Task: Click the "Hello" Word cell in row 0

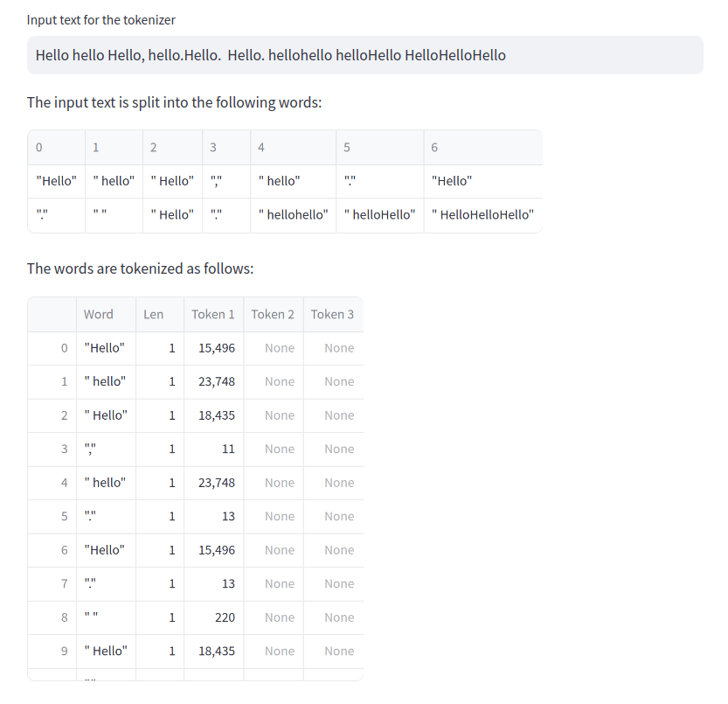Action: 105,348
